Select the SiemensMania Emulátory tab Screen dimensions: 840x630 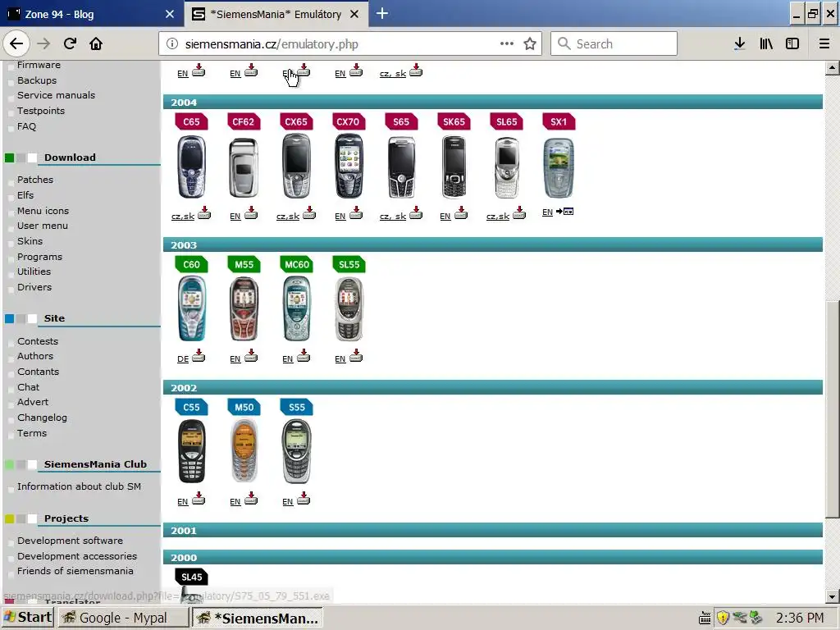pyautogui.click(x=276, y=14)
